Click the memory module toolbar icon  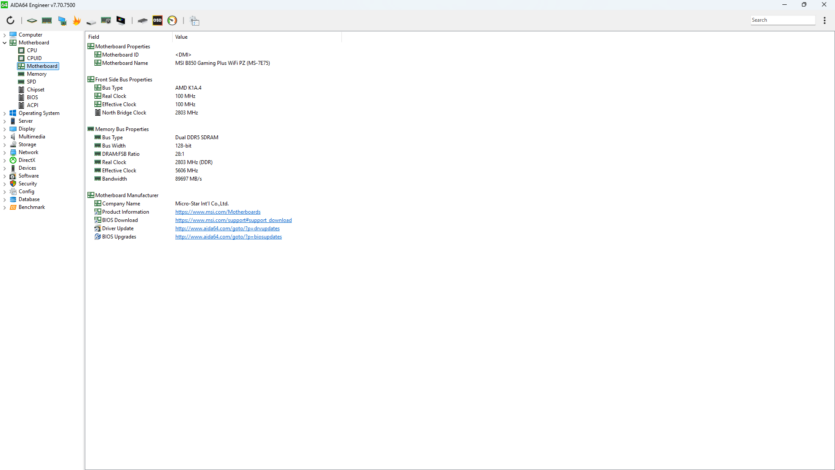[x=46, y=20]
